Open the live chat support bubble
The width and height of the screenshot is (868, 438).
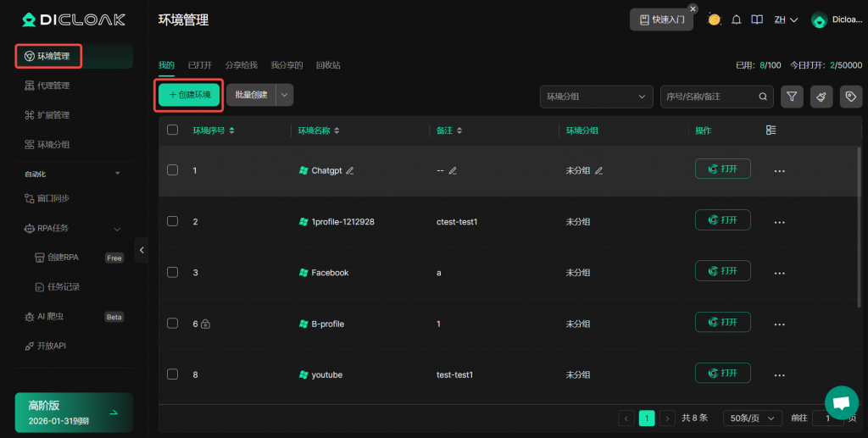coord(841,403)
